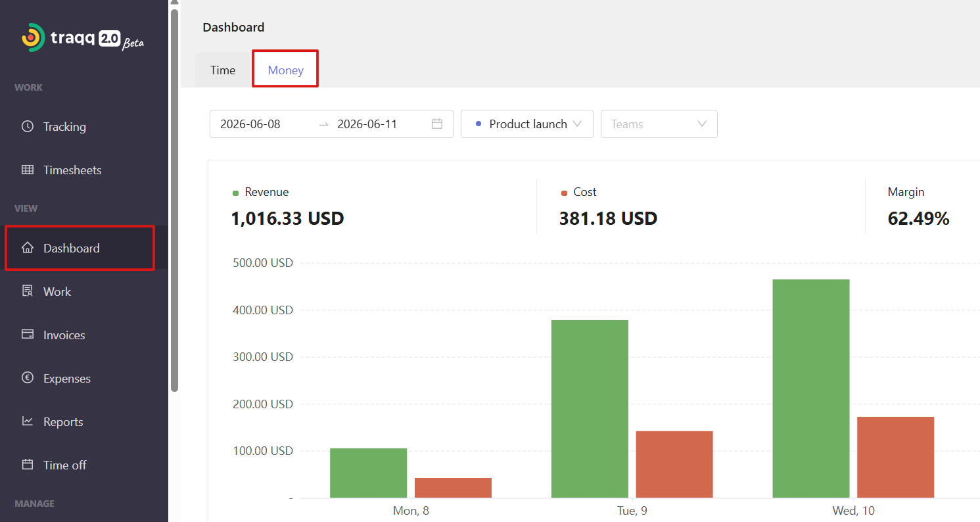Click the green Wed, 10 revenue bar
This screenshot has height=522, width=980.
pos(811,389)
